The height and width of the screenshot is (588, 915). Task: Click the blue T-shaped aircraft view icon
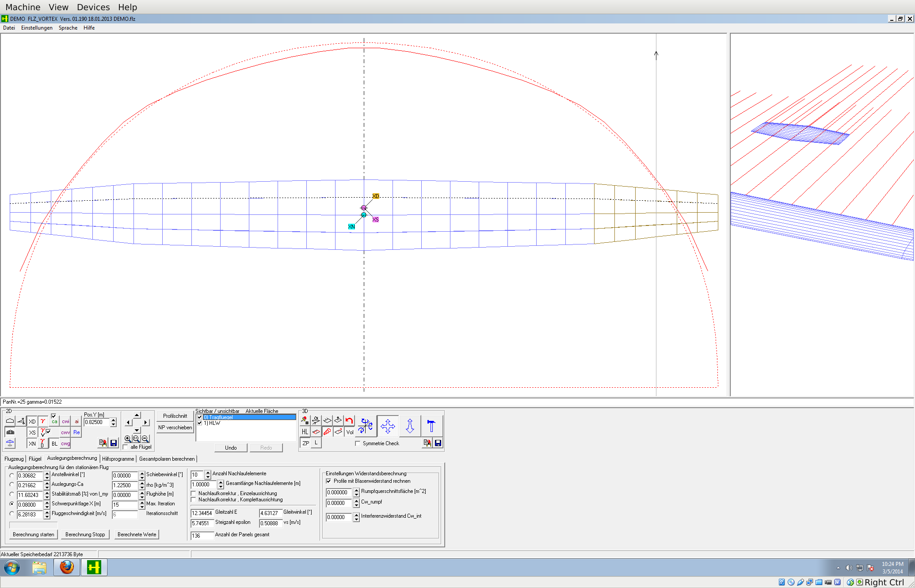[431, 426]
